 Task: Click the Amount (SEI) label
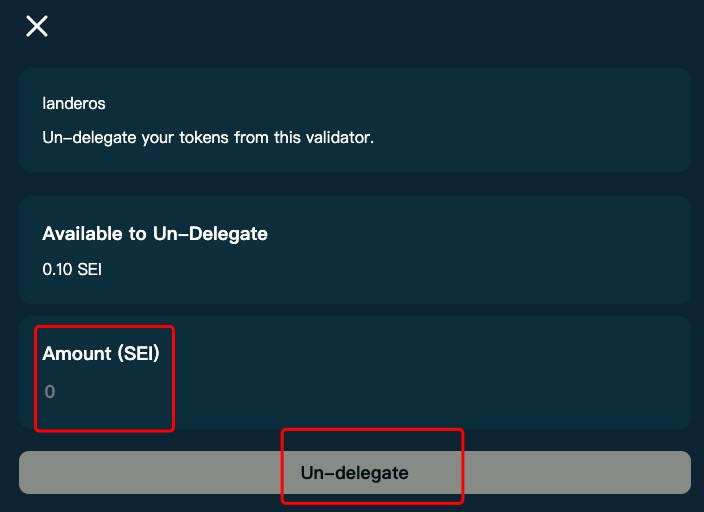click(x=101, y=352)
